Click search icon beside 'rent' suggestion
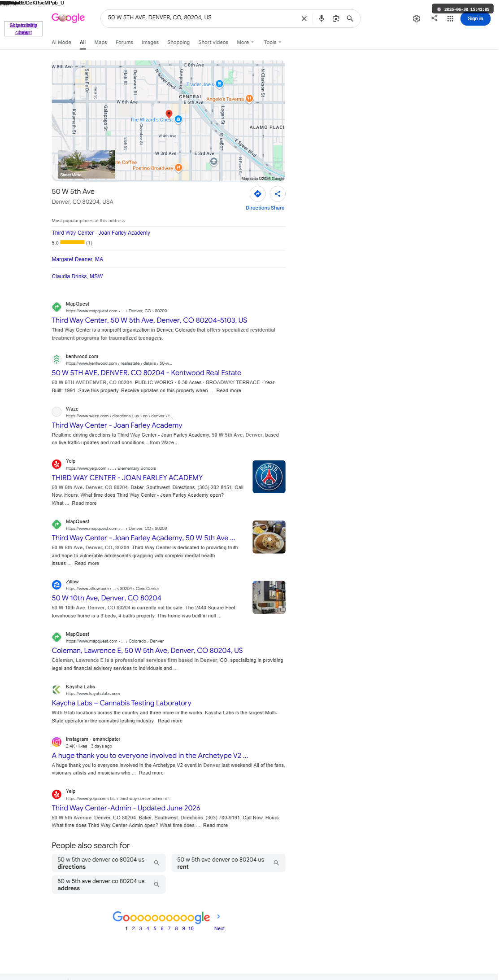The height and width of the screenshot is (980, 504). point(276,863)
